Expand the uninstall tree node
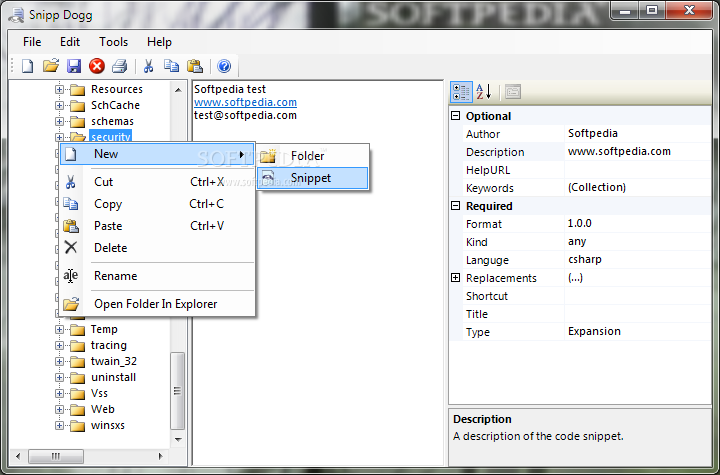The image size is (720, 475). 59,378
